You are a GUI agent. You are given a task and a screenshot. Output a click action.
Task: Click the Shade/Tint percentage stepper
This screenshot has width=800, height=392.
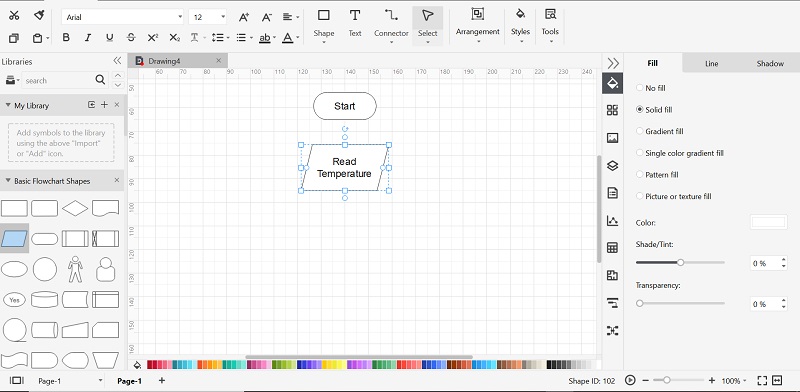point(784,263)
